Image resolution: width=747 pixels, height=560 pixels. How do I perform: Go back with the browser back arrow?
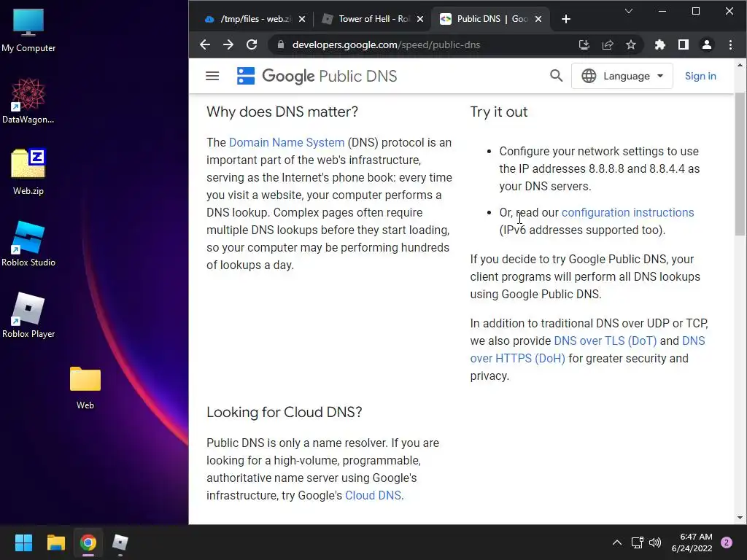pyautogui.click(x=205, y=44)
